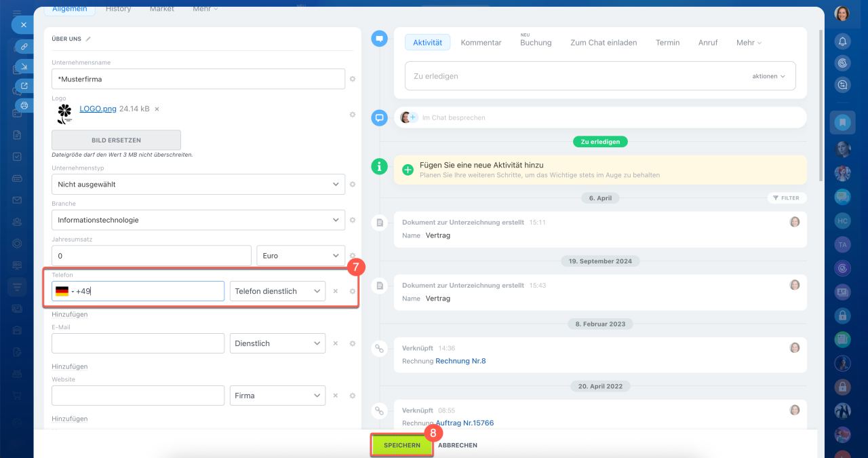Click the gear icon next to Unternehmensname
868x458 pixels.
(x=353, y=79)
